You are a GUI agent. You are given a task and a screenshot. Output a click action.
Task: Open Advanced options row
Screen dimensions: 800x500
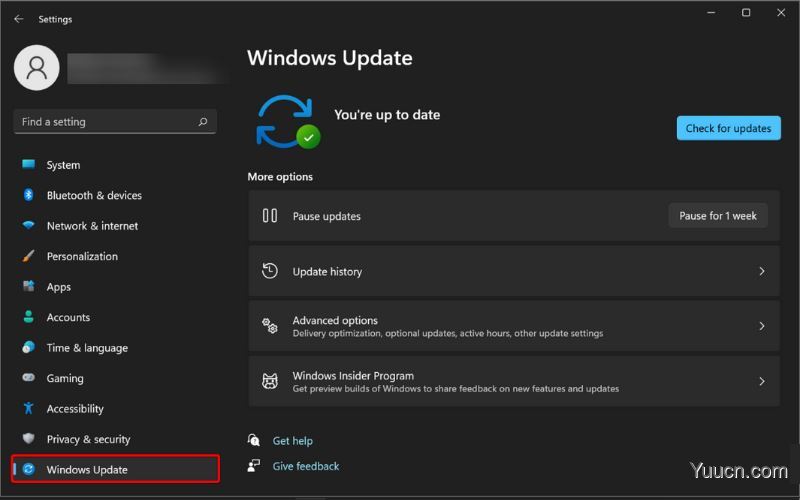[514, 326]
